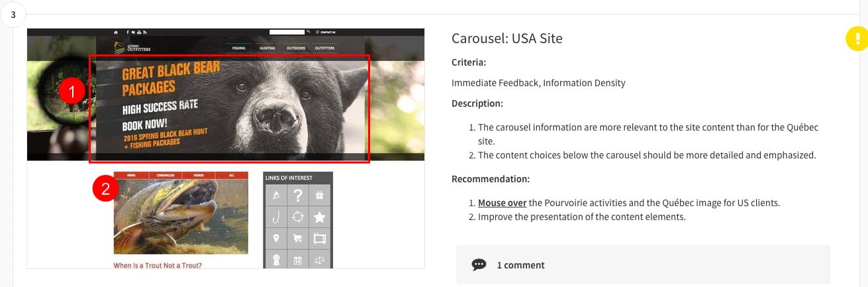Image resolution: width=868 pixels, height=287 pixels.
Task: Click the search field in site top bar
Action: tap(287, 32)
